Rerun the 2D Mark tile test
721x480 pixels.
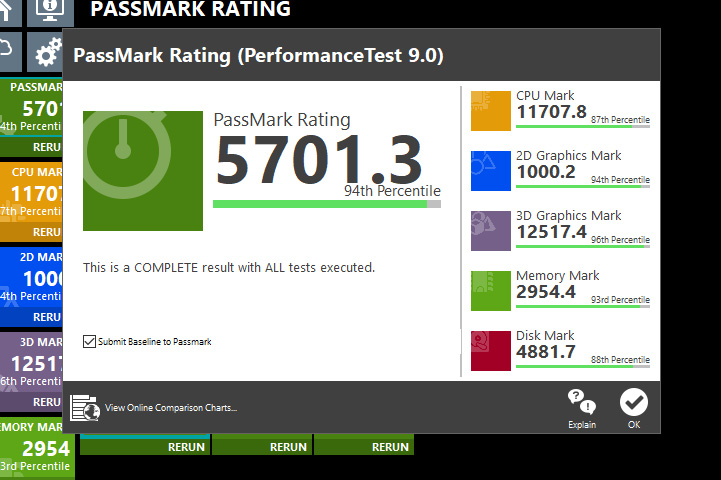(x=31, y=317)
